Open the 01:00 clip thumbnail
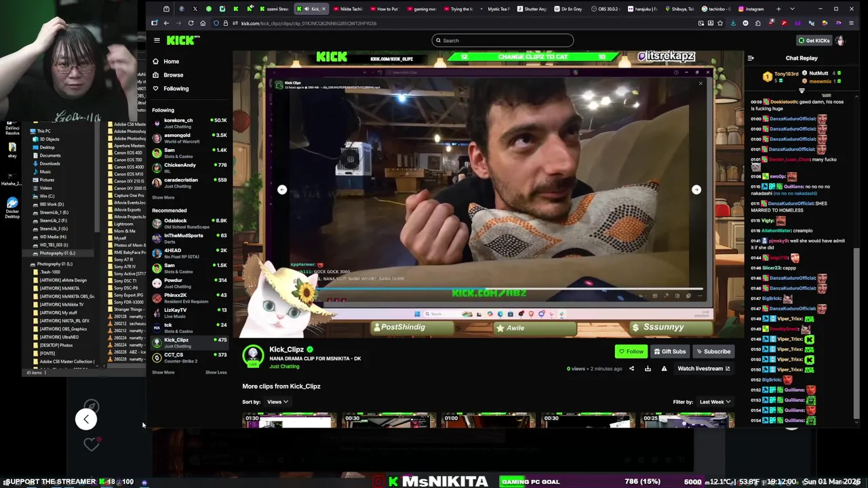The image size is (868, 488). 488,420
